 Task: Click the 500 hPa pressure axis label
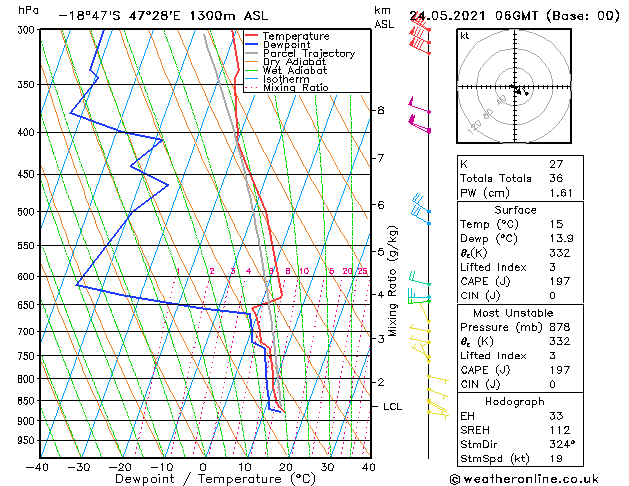coord(26,212)
